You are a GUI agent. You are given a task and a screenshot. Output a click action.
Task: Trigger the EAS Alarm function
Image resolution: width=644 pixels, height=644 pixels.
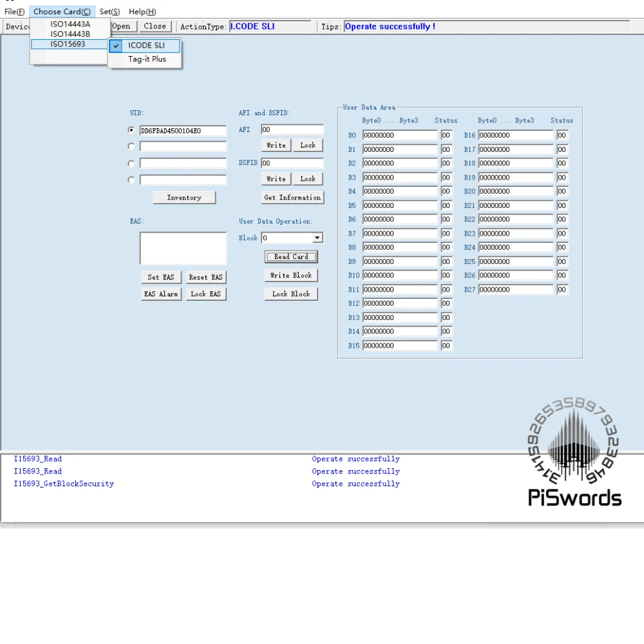click(x=161, y=294)
